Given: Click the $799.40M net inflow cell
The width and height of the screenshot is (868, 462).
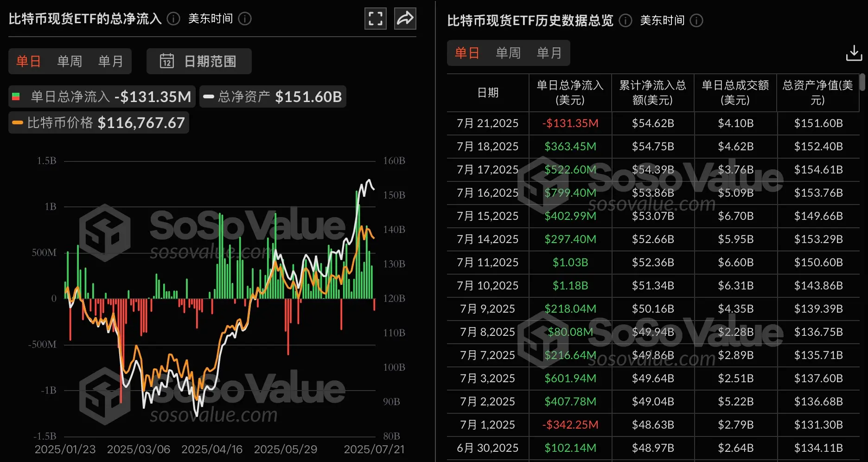Looking at the screenshot, I should [x=570, y=193].
